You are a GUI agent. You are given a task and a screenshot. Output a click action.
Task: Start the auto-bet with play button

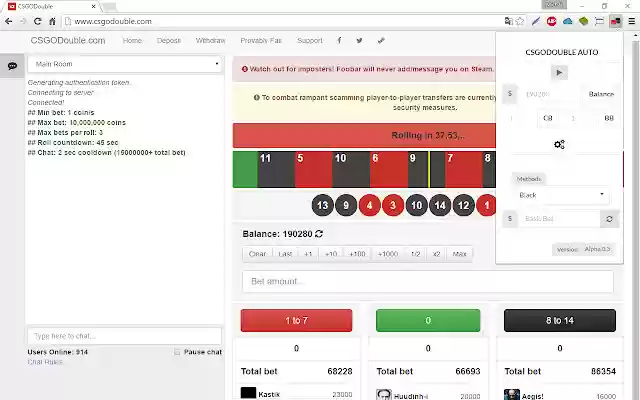coord(559,73)
